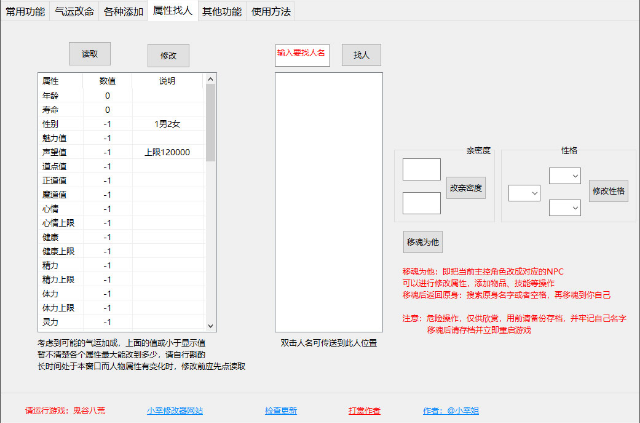This screenshot has height=423, width=640.
Task: Expand the leftmost 性格 dropdown
Action: (523, 192)
